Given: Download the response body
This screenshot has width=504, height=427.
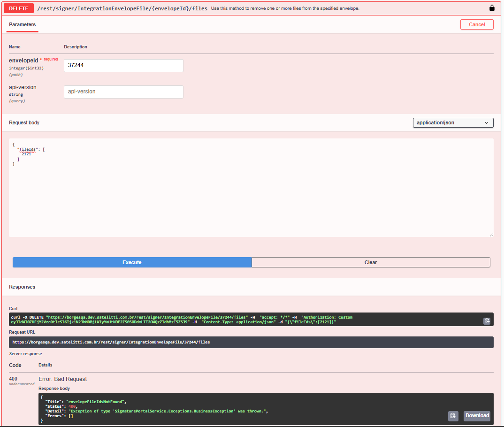Looking at the screenshot, I should click(x=477, y=416).
